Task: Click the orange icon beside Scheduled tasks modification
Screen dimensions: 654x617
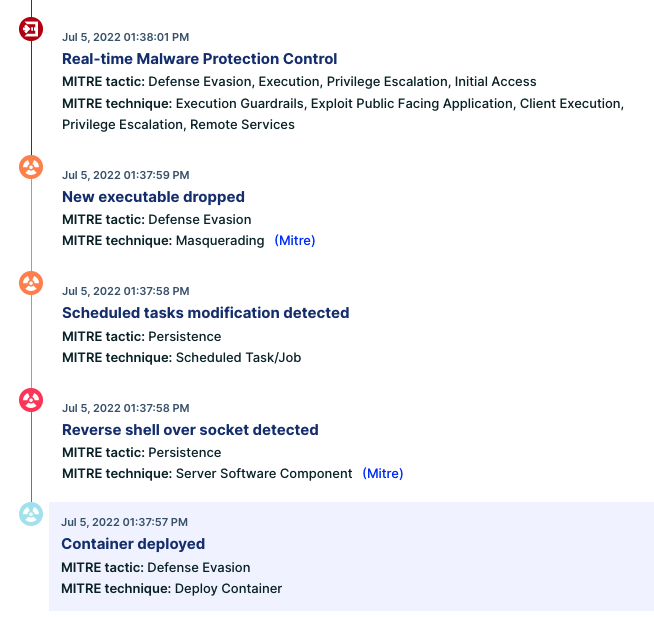Action: (31, 283)
